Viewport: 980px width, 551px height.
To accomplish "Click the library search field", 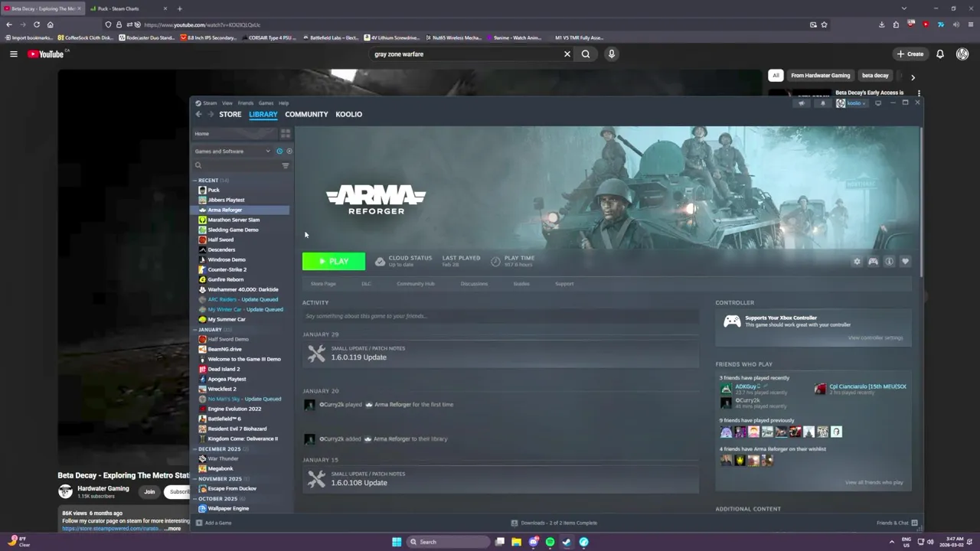I will pos(237,165).
